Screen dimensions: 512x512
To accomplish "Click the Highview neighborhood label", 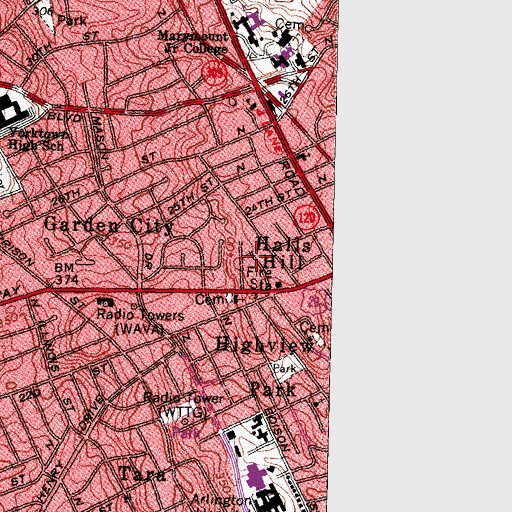I will tap(265, 345).
